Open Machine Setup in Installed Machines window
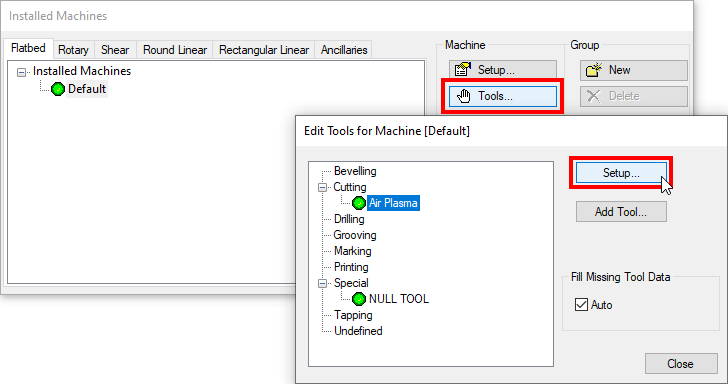 pyautogui.click(x=503, y=70)
